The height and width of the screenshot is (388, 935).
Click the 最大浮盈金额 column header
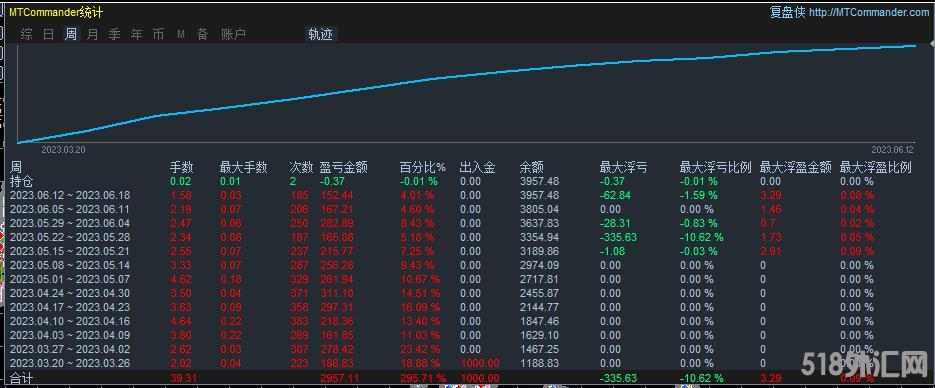(x=795, y=168)
